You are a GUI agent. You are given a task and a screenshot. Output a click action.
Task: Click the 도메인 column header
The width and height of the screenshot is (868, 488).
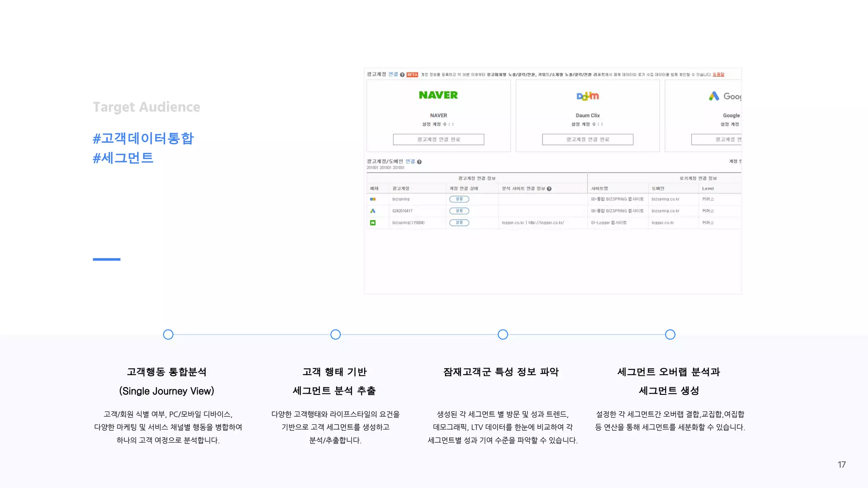pos(658,189)
